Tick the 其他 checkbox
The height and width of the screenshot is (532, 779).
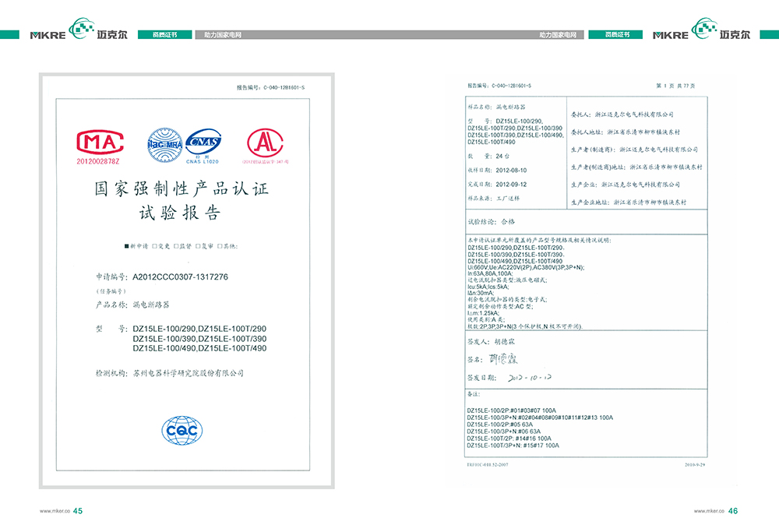coord(220,246)
